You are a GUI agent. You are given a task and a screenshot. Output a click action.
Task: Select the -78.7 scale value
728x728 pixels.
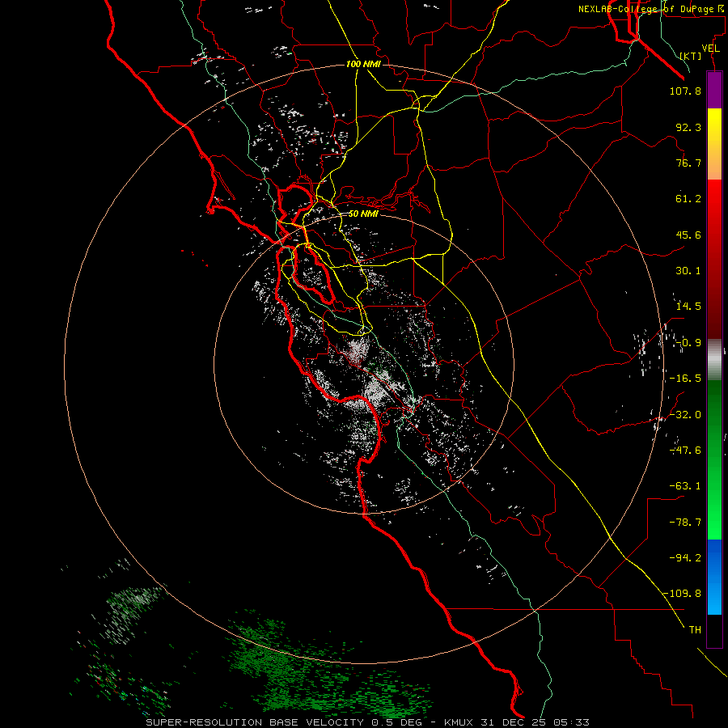click(685, 523)
